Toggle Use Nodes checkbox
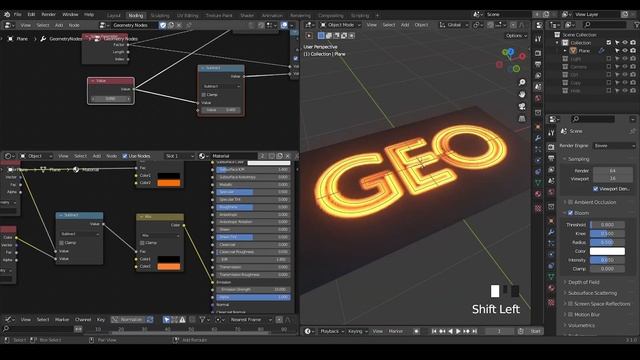The width and height of the screenshot is (640, 360). click(125, 156)
